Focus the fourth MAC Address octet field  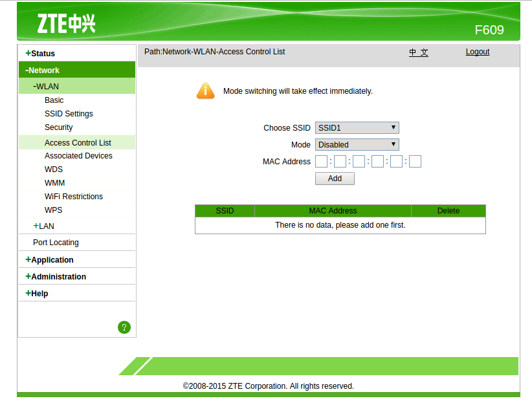pyautogui.click(x=377, y=162)
